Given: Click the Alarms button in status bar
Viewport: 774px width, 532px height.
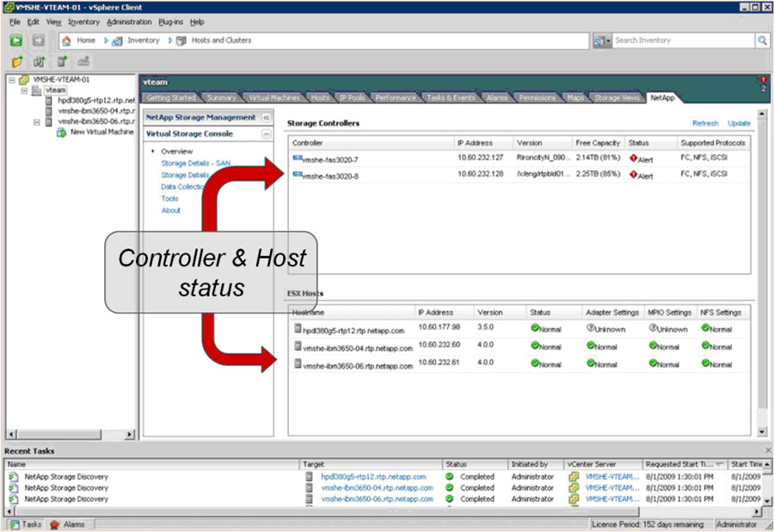Looking at the screenshot, I should coord(68,524).
